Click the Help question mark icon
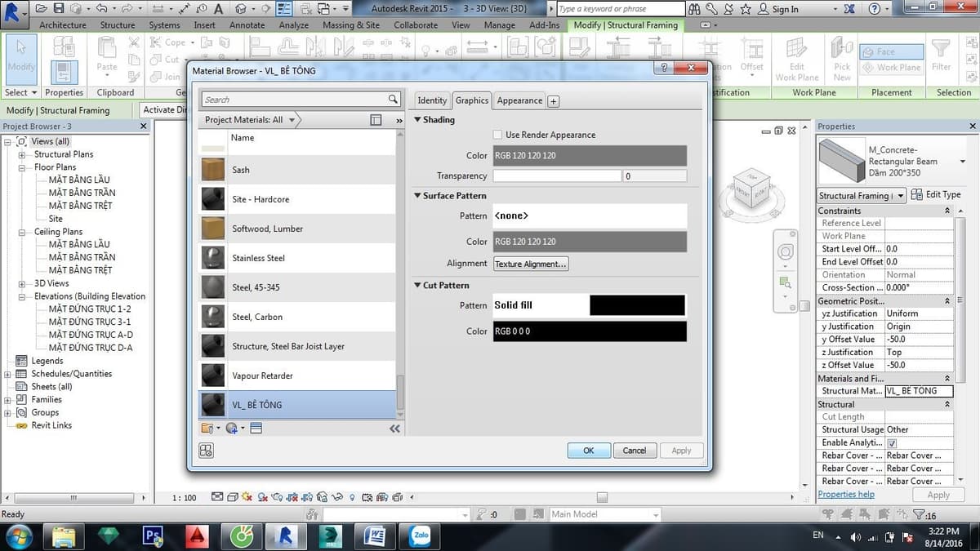 [875, 9]
